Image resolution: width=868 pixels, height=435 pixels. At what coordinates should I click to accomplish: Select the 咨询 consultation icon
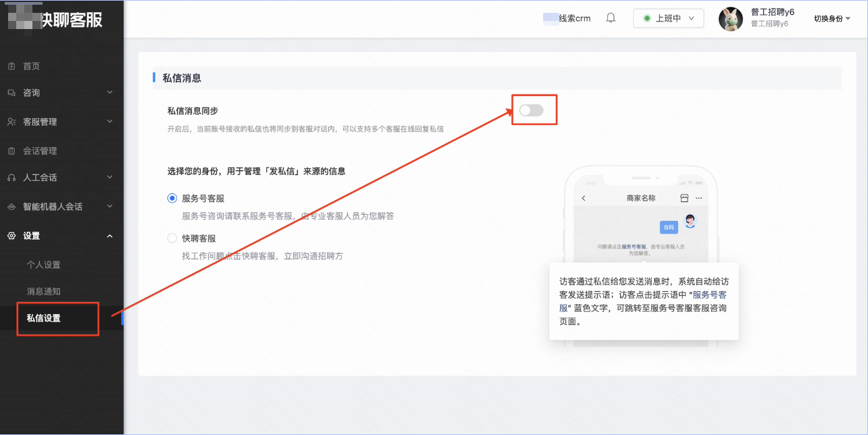tap(11, 93)
